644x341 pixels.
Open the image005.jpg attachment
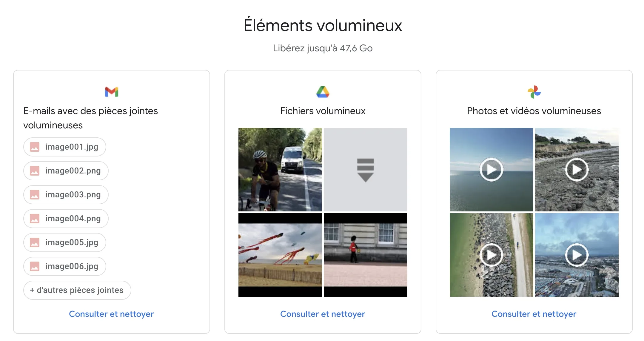point(65,242)
